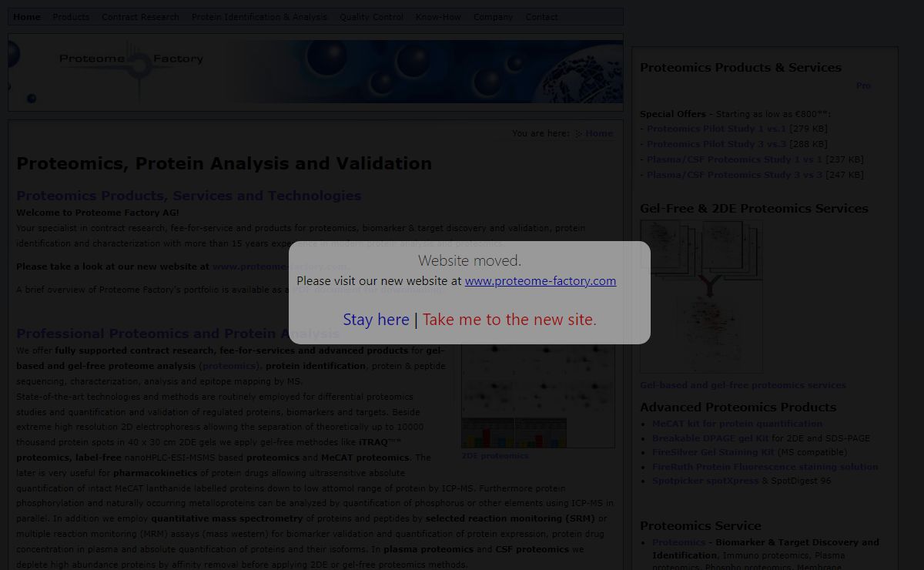The height and width of the screenshot is (570, 924).
Task: Click the proteomics link in parentheses
Action: click(x=230, y=366)
